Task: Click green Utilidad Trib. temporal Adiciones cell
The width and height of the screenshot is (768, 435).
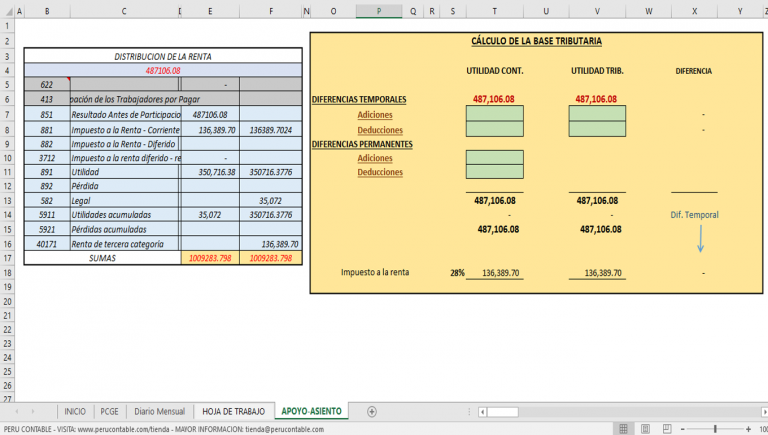Action: tap(597, 114)
